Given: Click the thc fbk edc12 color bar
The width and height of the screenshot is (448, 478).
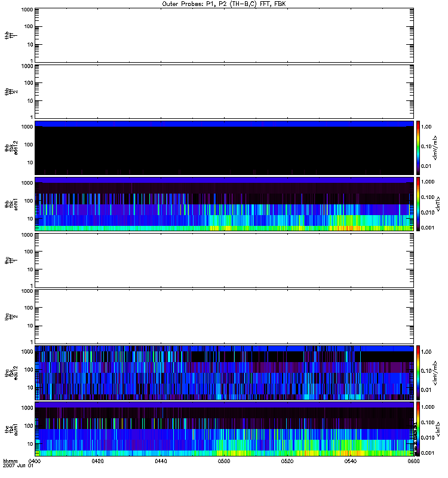Looking at the screenshot, I should click(418, 373).
